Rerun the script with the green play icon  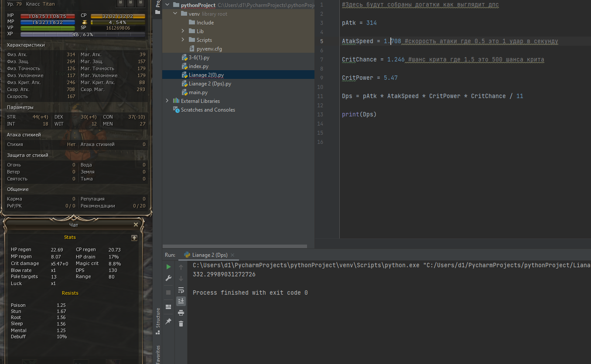click(x=168, y=267)
